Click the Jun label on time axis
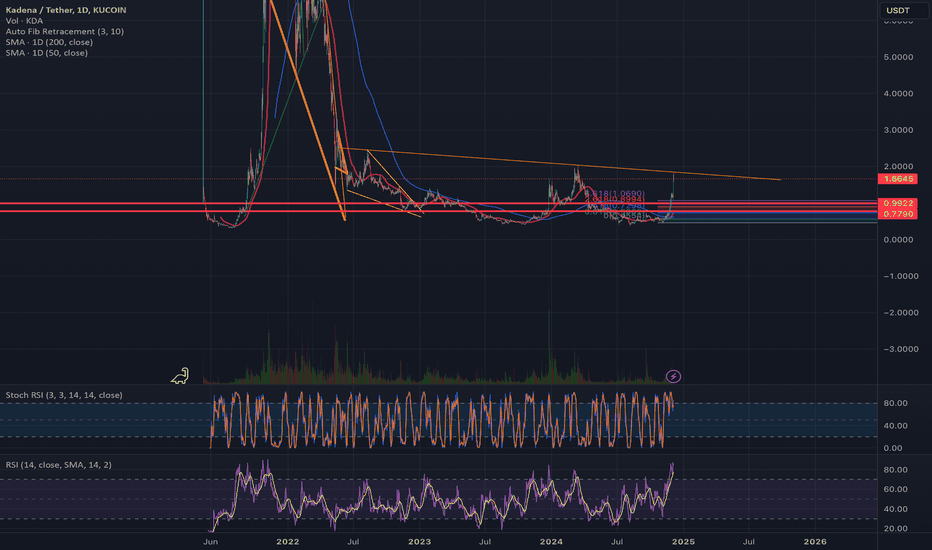The height and width of the screenshot is (550, 932). [210, 542]
